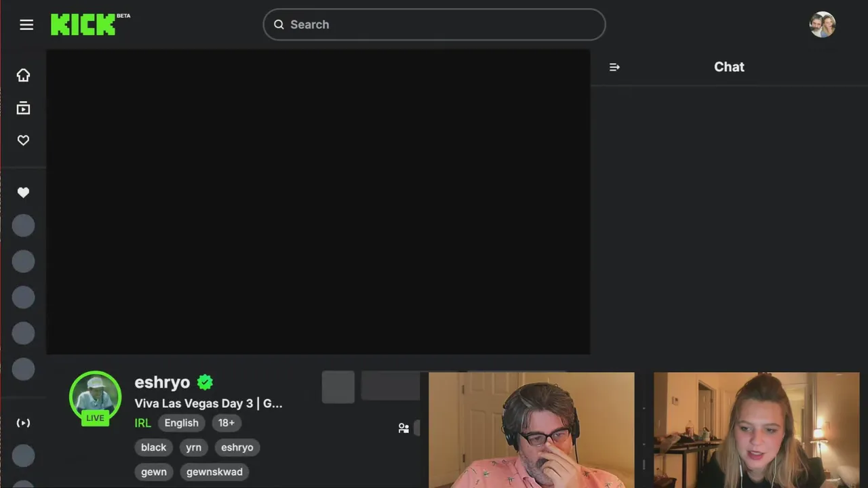The image size is (868, 488).
Task: Click the Chat header title
Action: click(x=729, y=67)
